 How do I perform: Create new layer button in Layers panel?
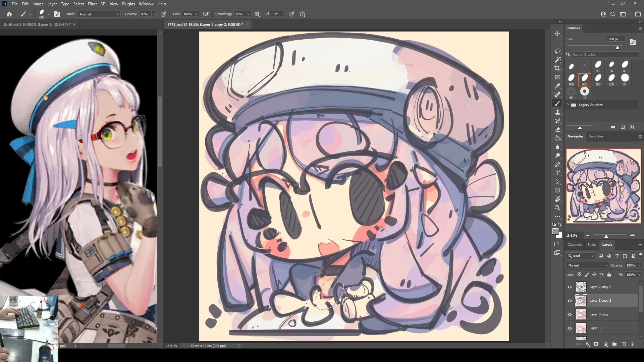(624, 344)
